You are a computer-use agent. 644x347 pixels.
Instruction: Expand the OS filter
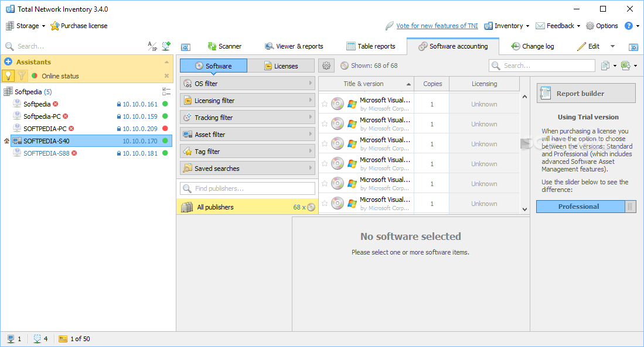pyautogui.click(x=247, y=83)
